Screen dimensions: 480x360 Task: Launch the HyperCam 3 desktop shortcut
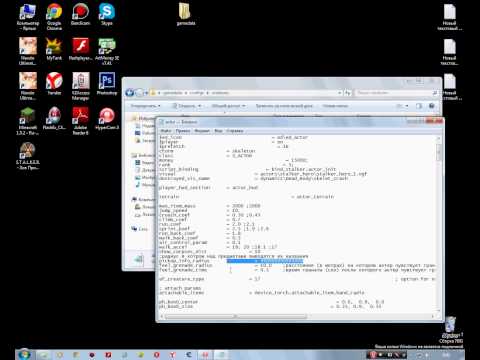pos(107,119)
